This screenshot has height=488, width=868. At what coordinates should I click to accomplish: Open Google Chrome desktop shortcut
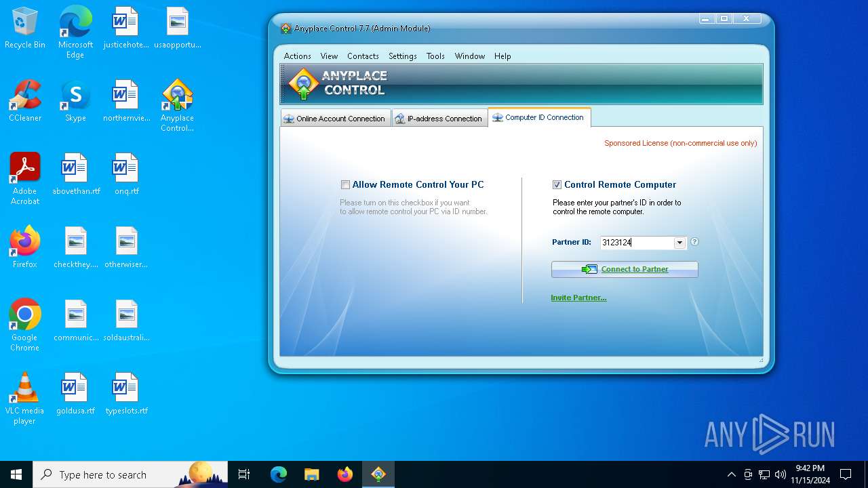click(25, 325)
